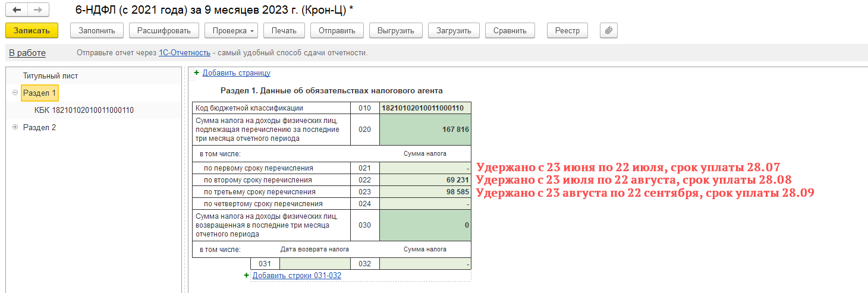The width and height of the screenshot is (868, 293).
Task: Open the Реестр button
Action: 567,30
